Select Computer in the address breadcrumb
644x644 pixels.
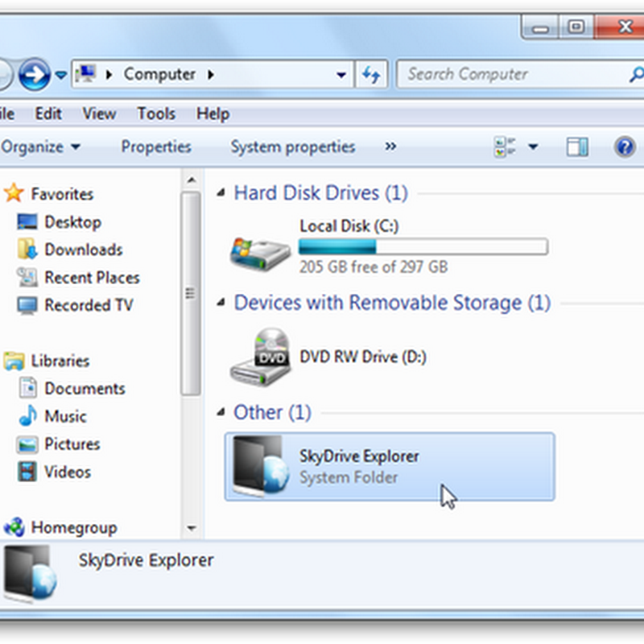[x=159, y=74]
